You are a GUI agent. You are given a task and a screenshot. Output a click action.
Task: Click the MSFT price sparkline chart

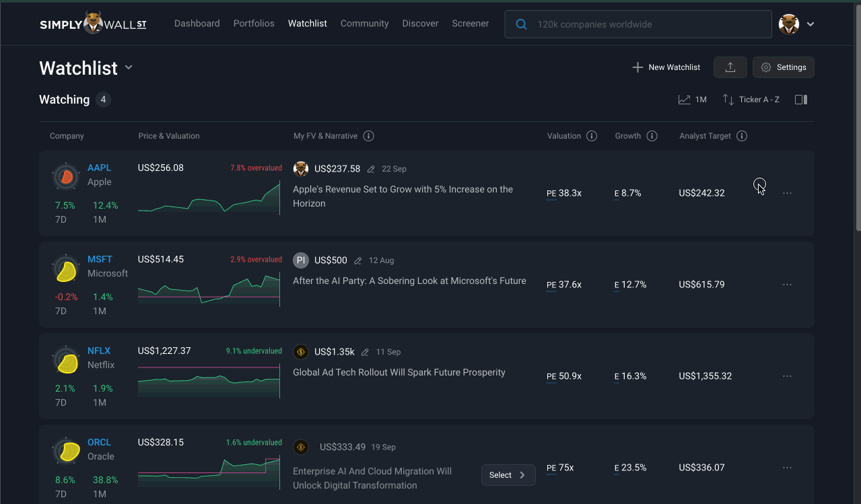click(209, 289)
